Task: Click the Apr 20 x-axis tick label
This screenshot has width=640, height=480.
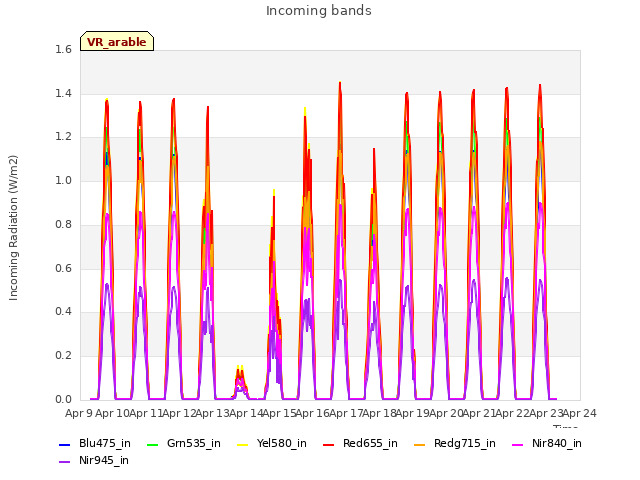Action: pyautogui.click(x=446, y=413)
